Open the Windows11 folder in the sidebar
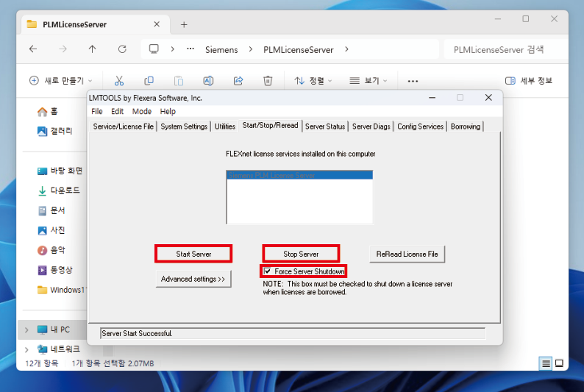The height and width of the screenshot is (392, 584). click(62, 290)
